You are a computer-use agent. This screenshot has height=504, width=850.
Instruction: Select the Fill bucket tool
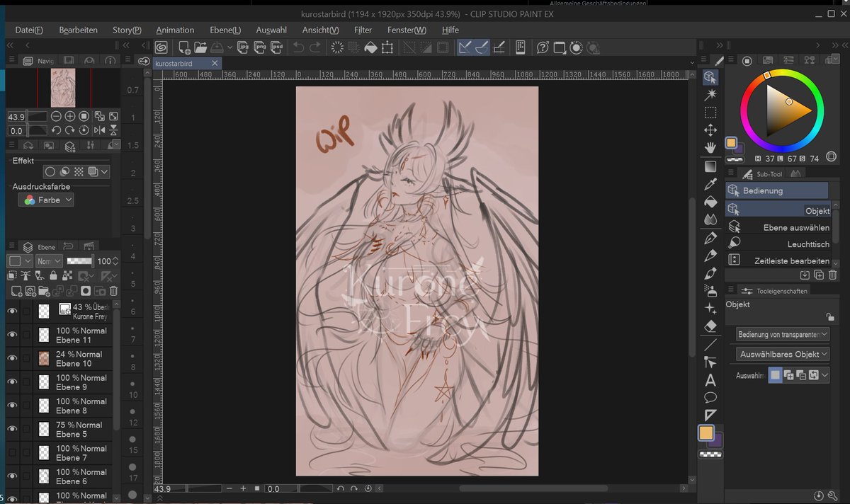710,202
